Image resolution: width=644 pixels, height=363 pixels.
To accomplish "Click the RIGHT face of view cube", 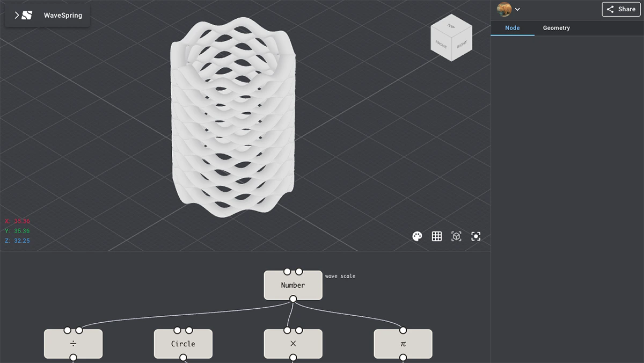I will pos(462,45).
